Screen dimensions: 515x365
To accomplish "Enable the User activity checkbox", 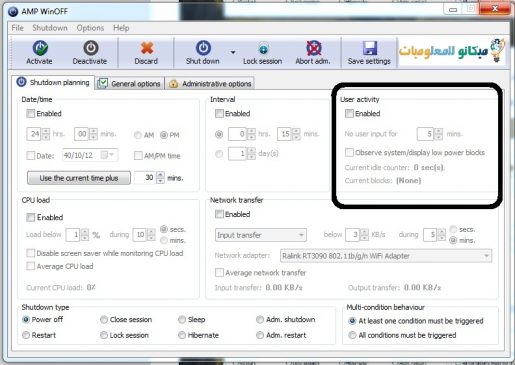I will click(x=349, y=114).
